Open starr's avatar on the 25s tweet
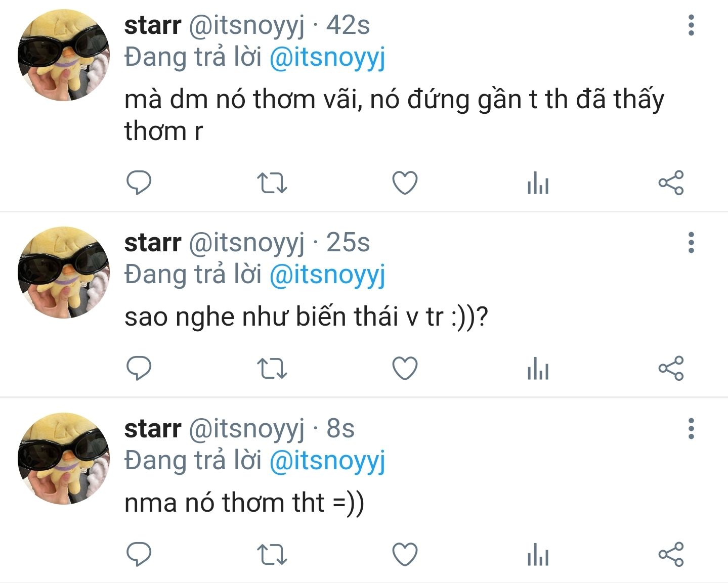The width and height of the screenshot is (728, 583). point(64,273)
